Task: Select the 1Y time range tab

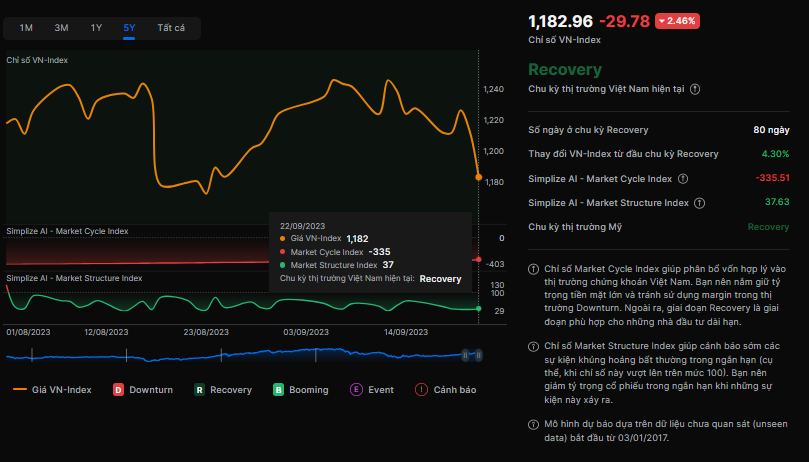Action: coord(96,28)
